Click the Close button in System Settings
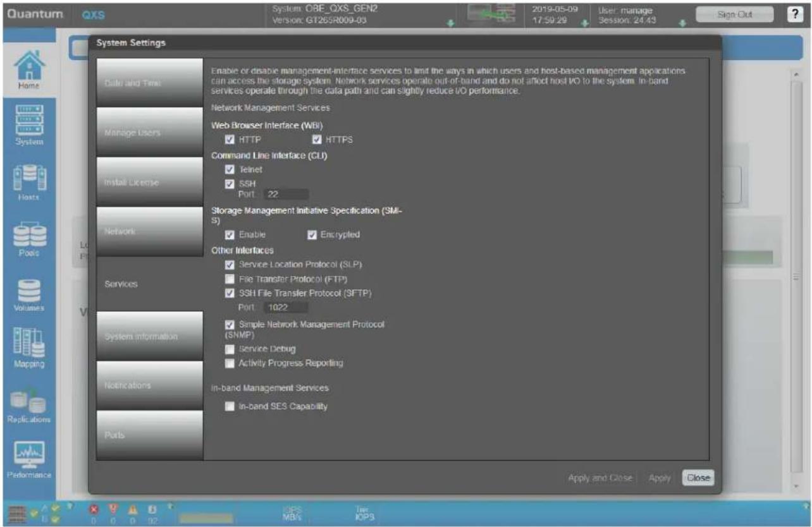Image resolution: width=812 pixels, height=527 pixels. click(x=698, y=478)
